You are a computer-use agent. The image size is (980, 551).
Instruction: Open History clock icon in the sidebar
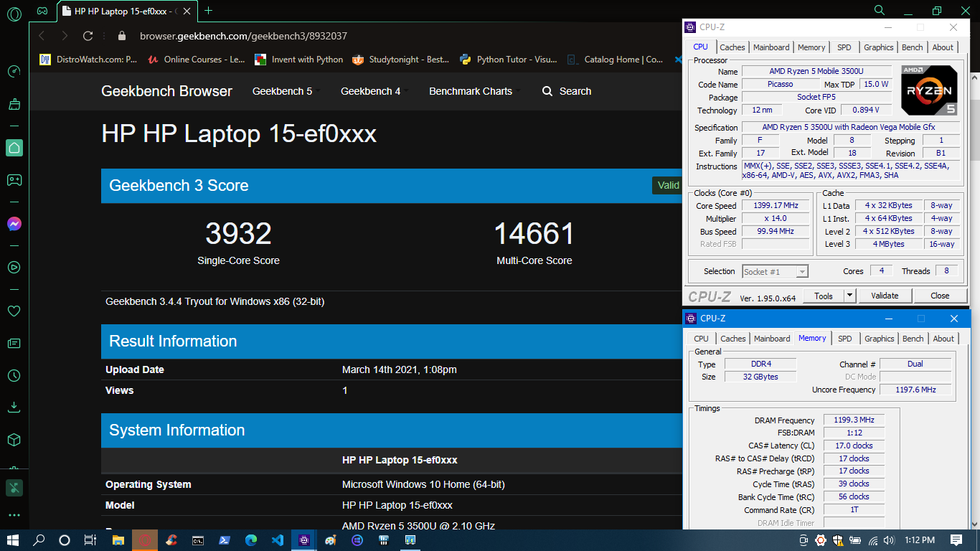click(14, 376)
